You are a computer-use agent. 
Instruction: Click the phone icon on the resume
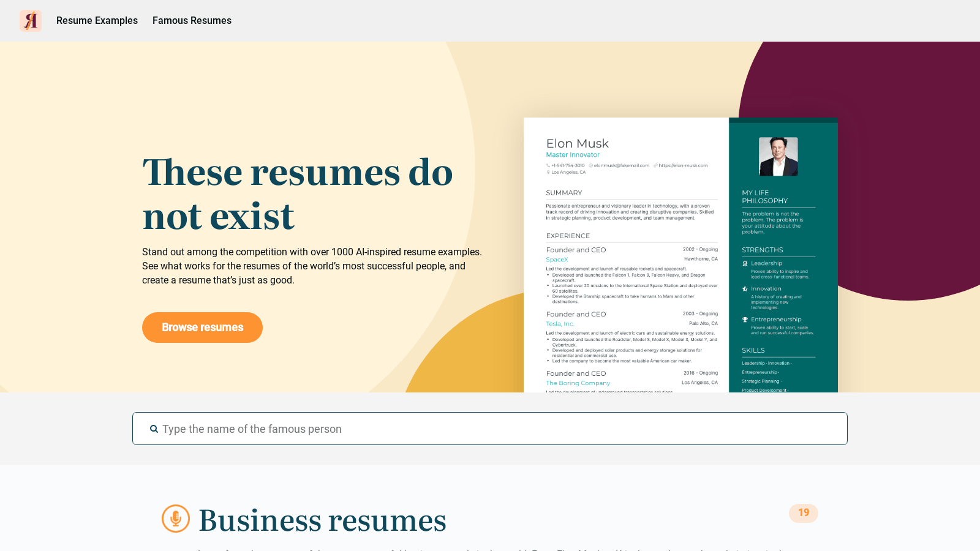click(x=548, y=165)
